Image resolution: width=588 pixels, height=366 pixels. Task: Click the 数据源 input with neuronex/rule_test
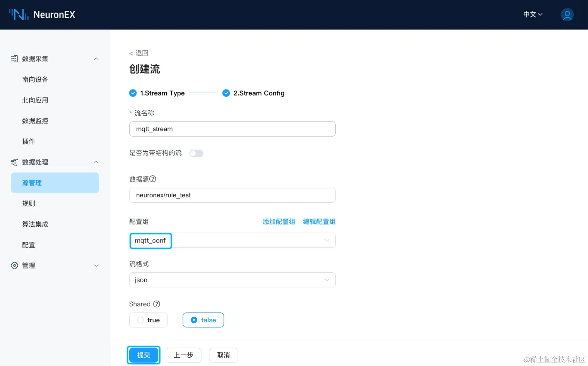[232, 195]
